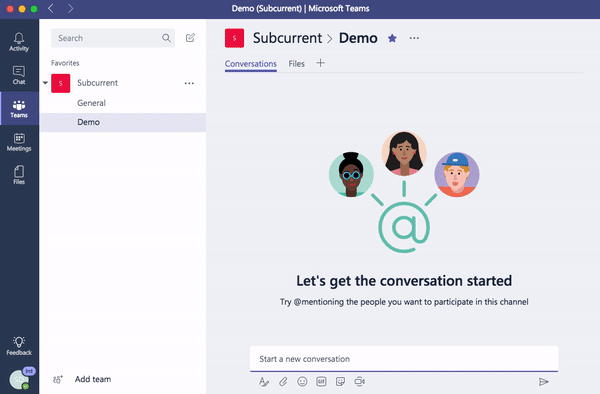The height and width of the screenshot is (394, 600).
Task: Start a video meeting from compose bar
Action: click(x=359, y=381)
